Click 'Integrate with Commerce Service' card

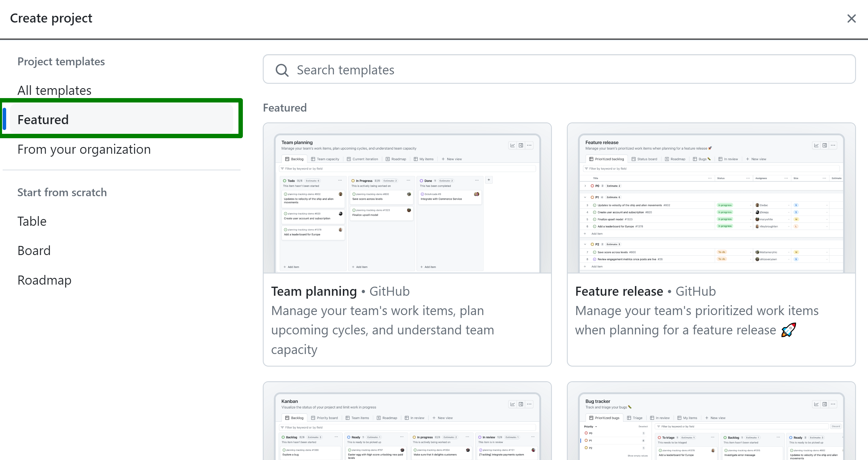pyautogui.click(x=450, y=197)
